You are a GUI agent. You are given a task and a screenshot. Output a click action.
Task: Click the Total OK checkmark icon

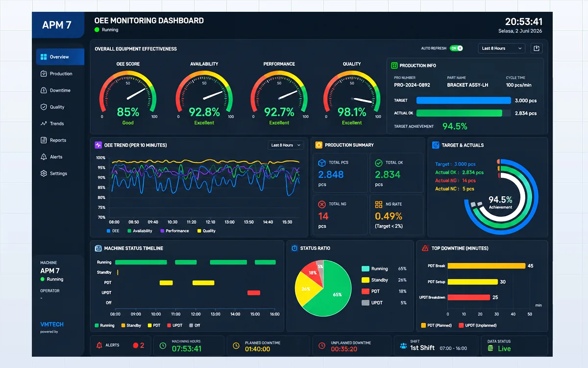coord(379,163)
